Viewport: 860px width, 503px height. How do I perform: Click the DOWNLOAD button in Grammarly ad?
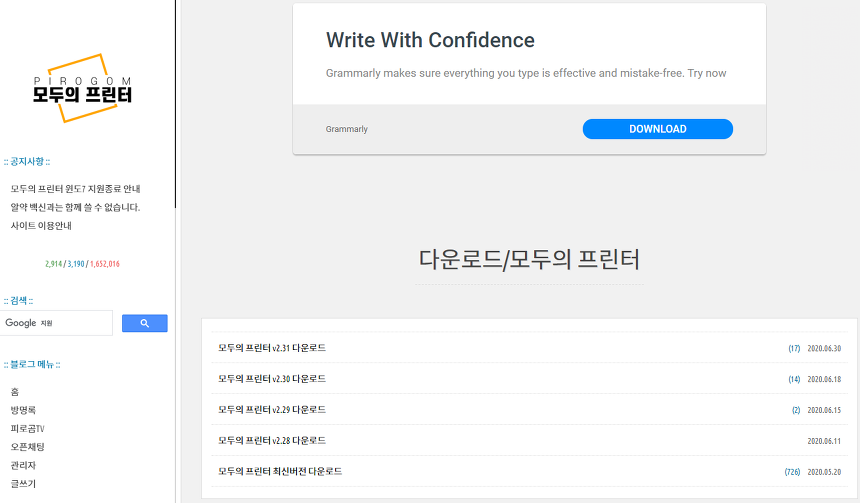tap(657, 129)
